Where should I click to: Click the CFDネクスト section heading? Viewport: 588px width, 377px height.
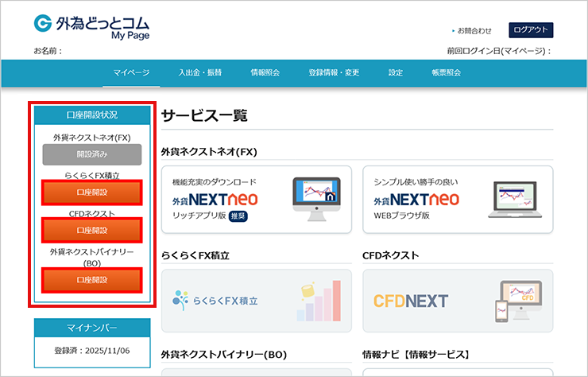(x=391, y=256)
